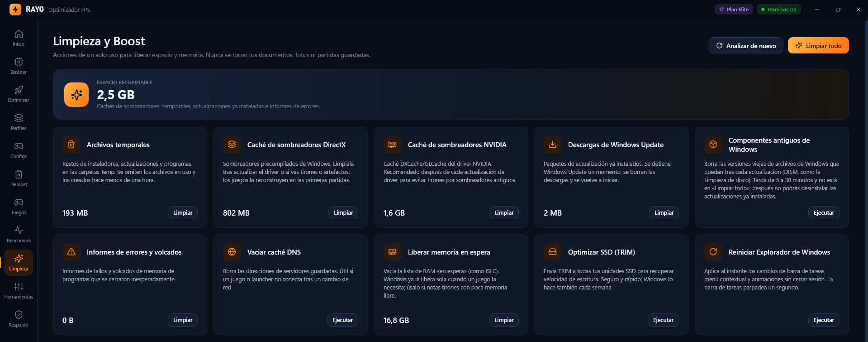Go to Juegos in the sidebar
Screen dimensions: 868x342
tap(19, 207)
